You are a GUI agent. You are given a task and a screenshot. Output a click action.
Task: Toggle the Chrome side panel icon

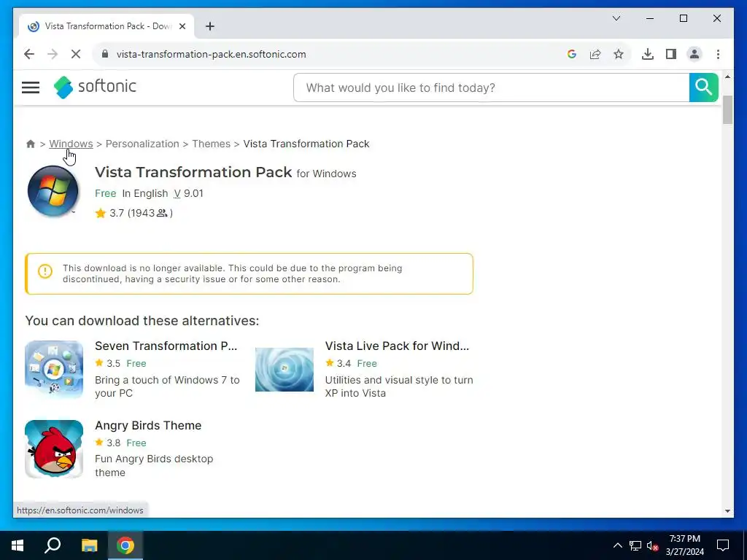(x=671, y=54)
